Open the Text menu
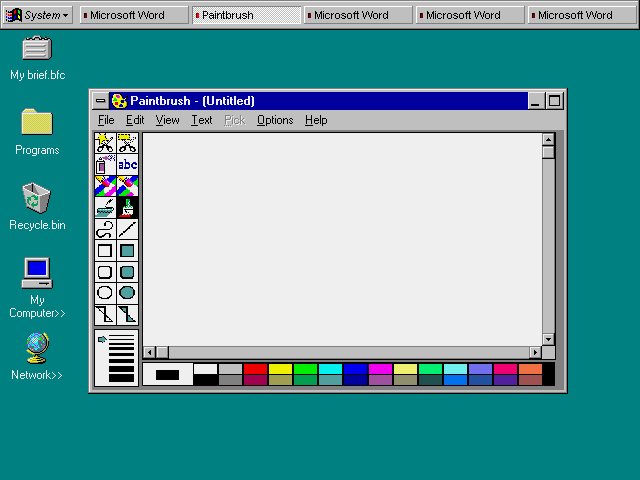The image size is (640, 480). point(202,120)
